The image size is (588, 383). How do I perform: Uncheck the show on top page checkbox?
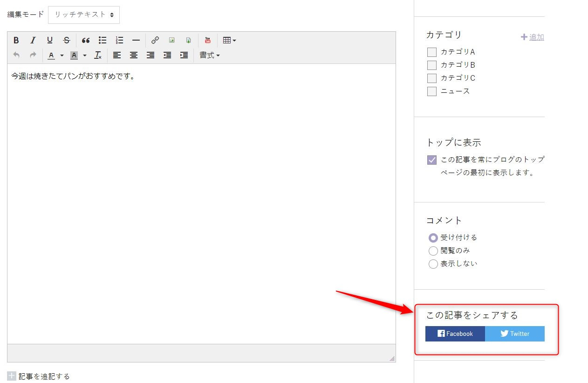[x=432, y=160]
